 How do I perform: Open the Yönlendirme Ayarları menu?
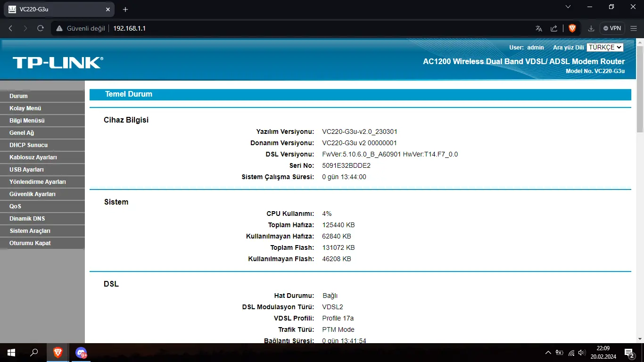[x=42, y=182]
